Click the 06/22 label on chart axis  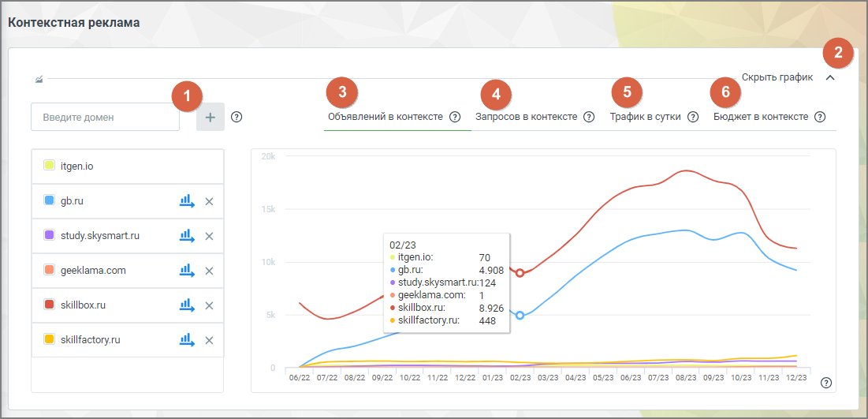[x=300, y=377]
